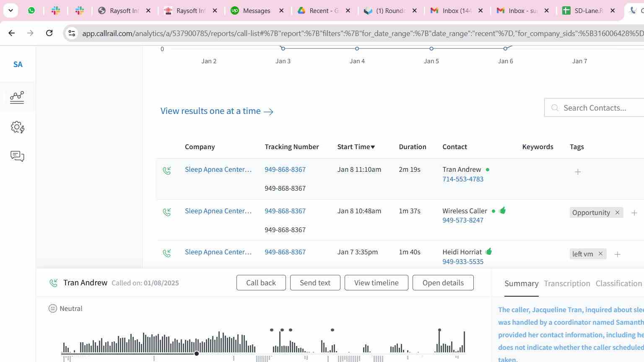644x362 pixels.
Task: Click the thumbs-up icon beside Heidi Horriat
Action: point(488,251)
